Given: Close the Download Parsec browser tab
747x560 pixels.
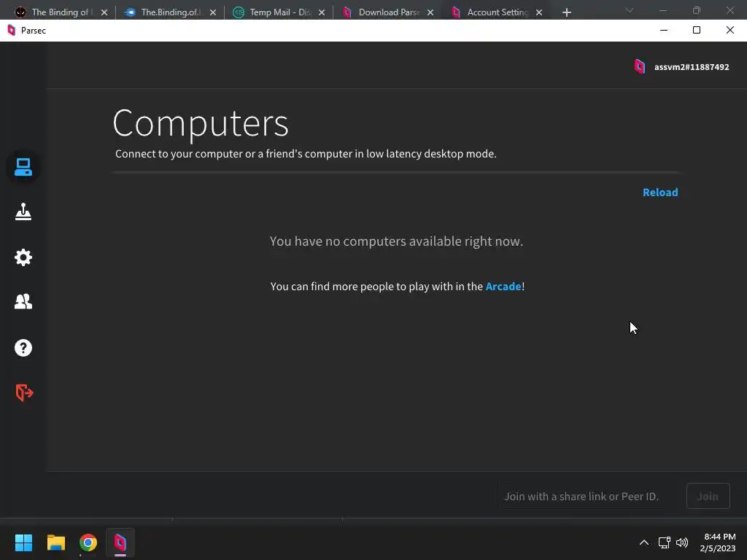Looking at the screenshot, I should pyautogui.click(x=430, y=13).
